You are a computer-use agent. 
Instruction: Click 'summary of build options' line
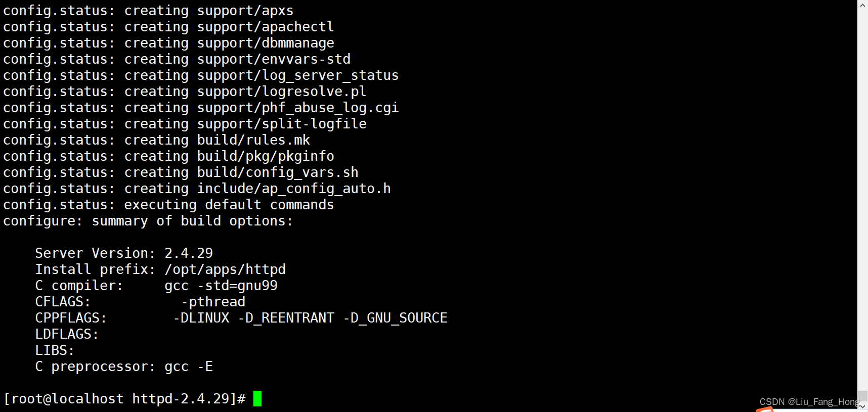point(192,221)
